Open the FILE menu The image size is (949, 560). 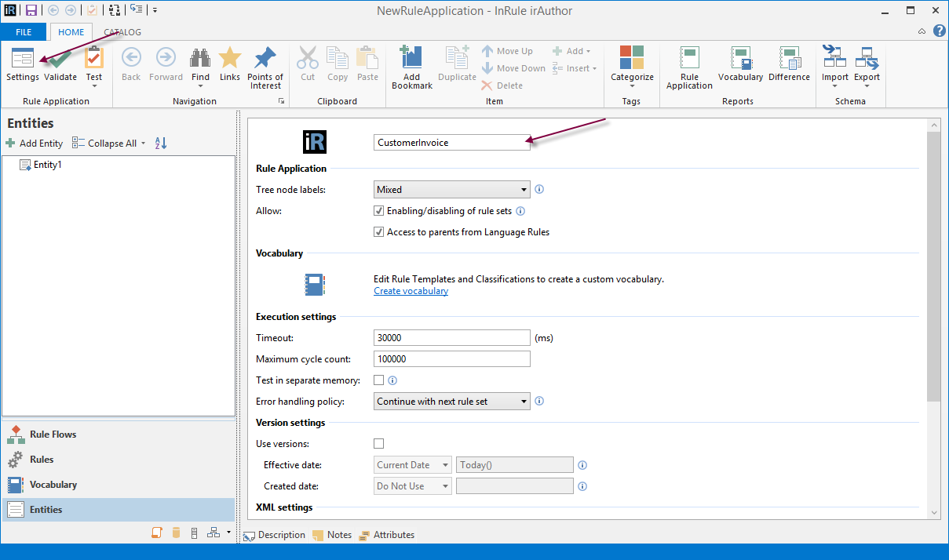24,32
